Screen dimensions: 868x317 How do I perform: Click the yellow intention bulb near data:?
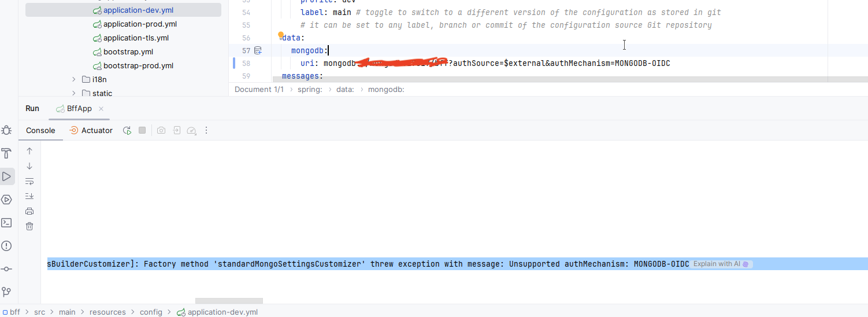(x=281, y=35)
